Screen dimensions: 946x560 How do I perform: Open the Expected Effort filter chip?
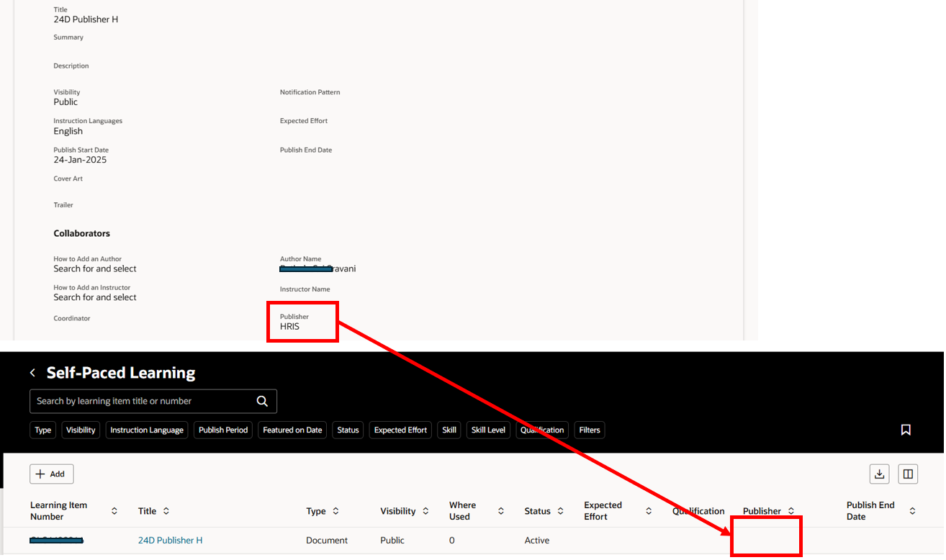[x=400, y=430]
